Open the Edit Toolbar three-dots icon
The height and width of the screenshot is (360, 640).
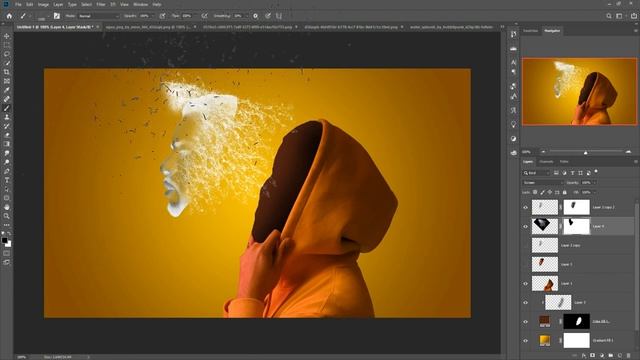coord(7,225)
